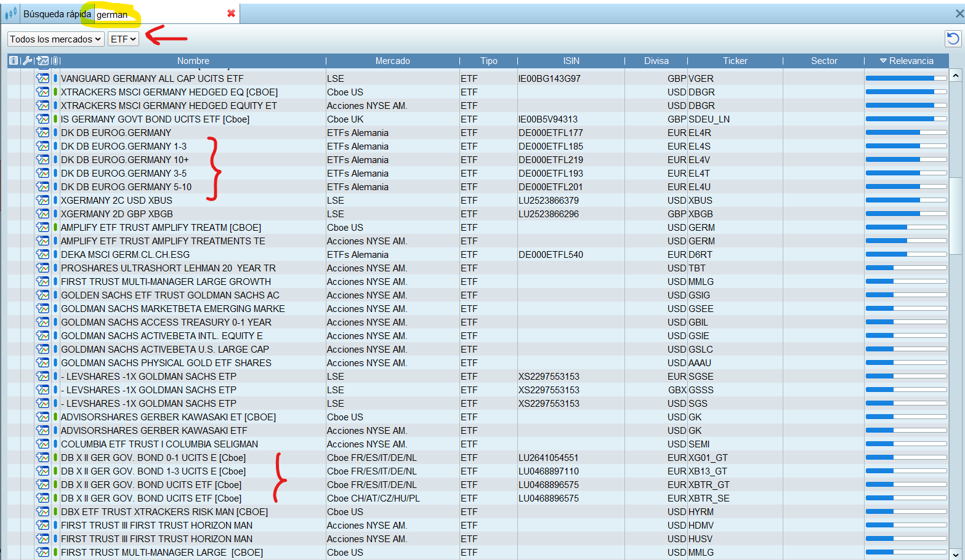Click ISIN 'LU2641054551'

pyautogui.click(x=549, y=457)
